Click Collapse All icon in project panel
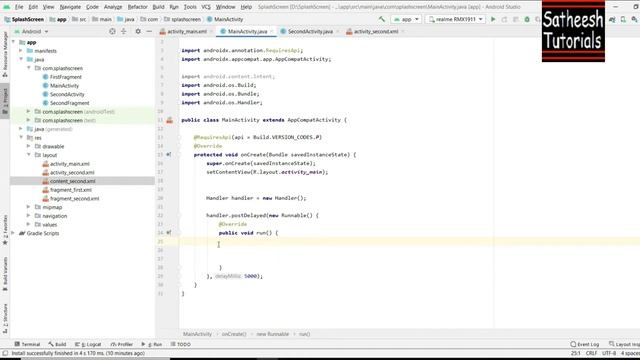The height and width of the screenshot is (360, 640). [124, 31]
